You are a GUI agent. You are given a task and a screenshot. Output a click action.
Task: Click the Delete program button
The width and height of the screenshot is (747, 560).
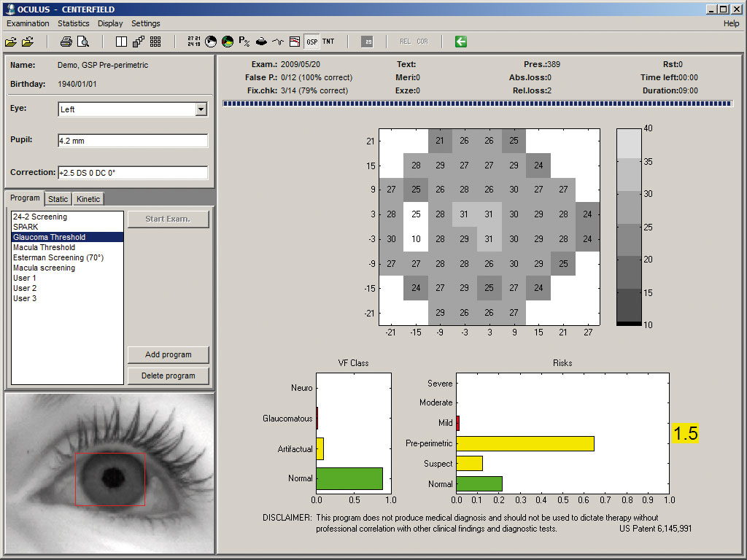[x=169, y=376]
